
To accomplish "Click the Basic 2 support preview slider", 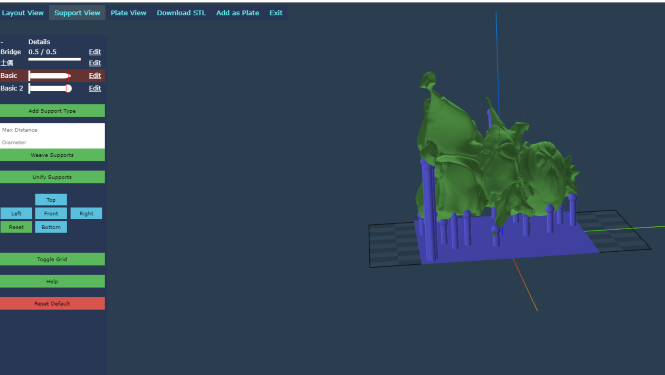I will pos(50,88).
